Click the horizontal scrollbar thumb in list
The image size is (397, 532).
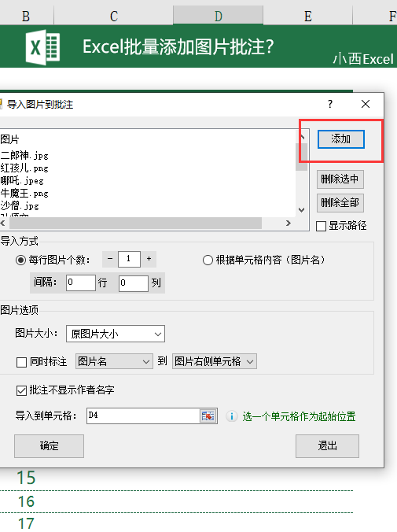coord(136,223)
